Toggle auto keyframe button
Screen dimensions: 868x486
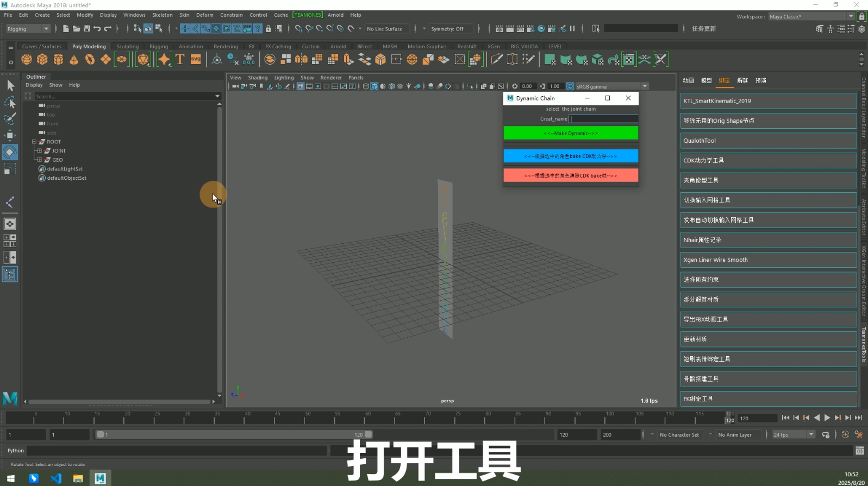(845, 435)
